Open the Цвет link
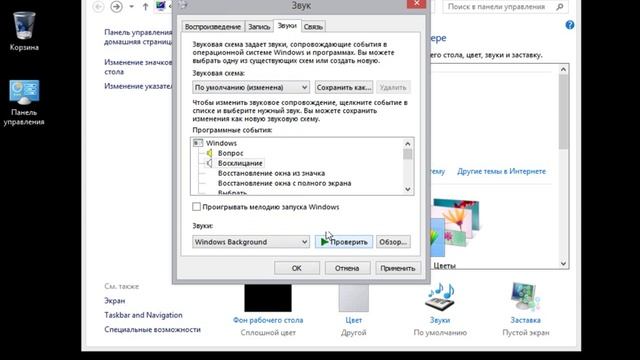This screenshot has height=360, width=640. [x=353, y=320]
